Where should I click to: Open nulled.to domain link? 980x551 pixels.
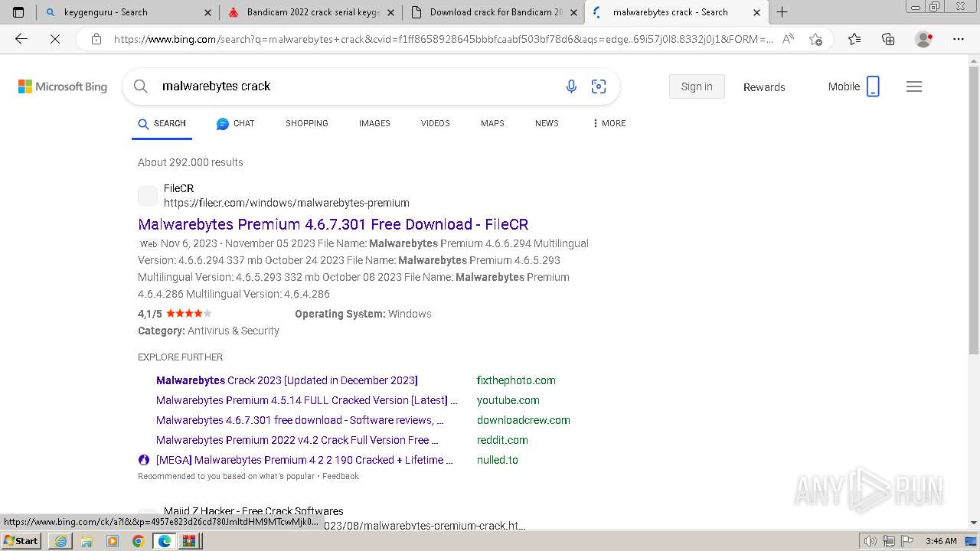coord(497,460)
